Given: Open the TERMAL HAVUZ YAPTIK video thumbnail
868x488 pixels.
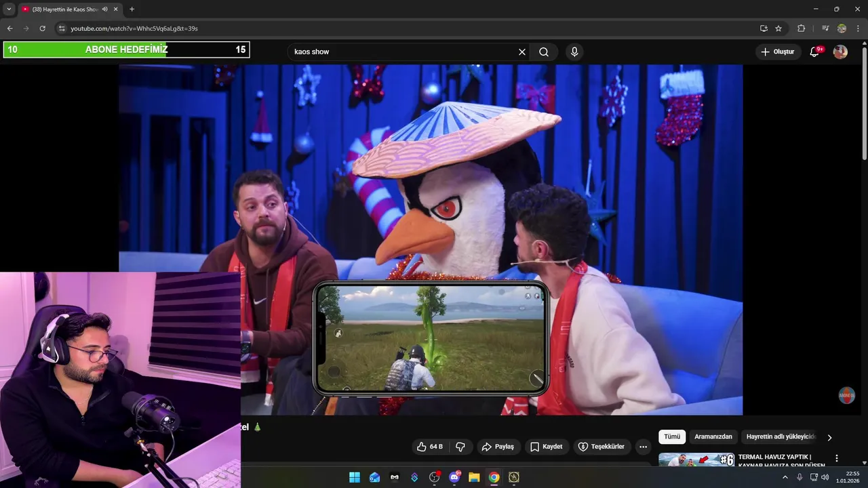Looking at the screenshot, I should (x=696, y=460).
